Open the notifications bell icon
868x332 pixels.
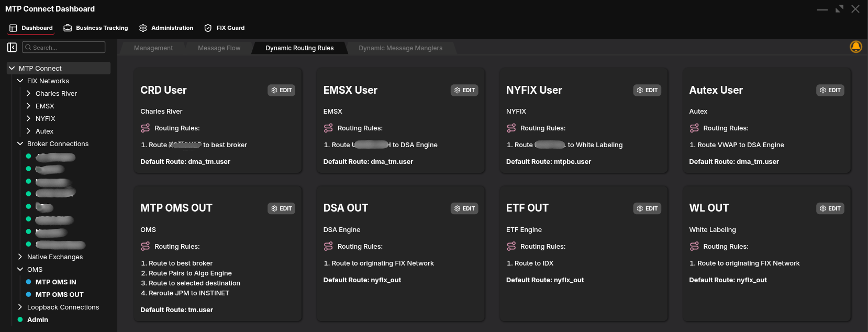point(856,47)
